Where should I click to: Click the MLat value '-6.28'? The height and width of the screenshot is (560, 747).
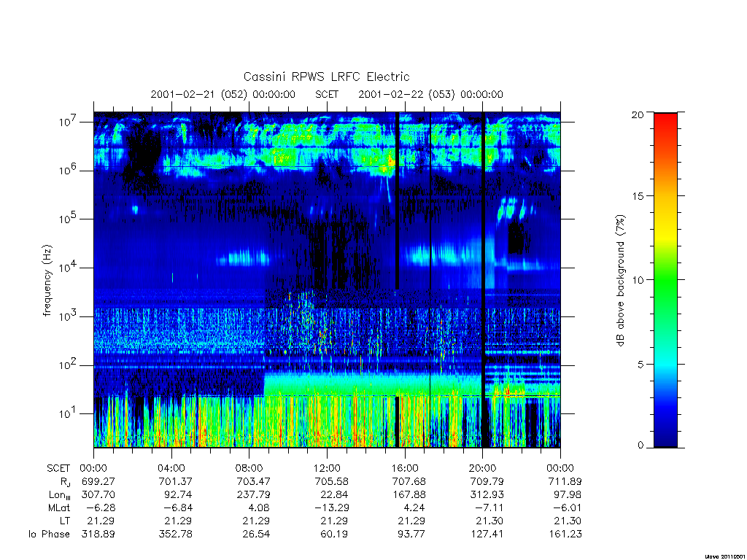click(x=101, y=508)
